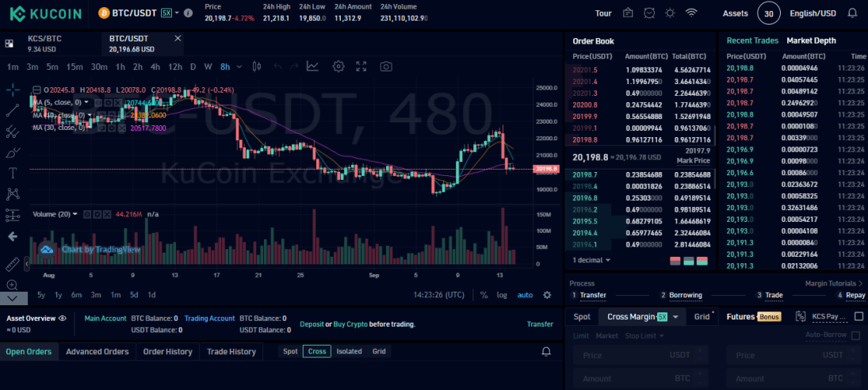Click the Deposit link
Screen dimensions: 868x390
pyautogui.click(x=311, y=324)
